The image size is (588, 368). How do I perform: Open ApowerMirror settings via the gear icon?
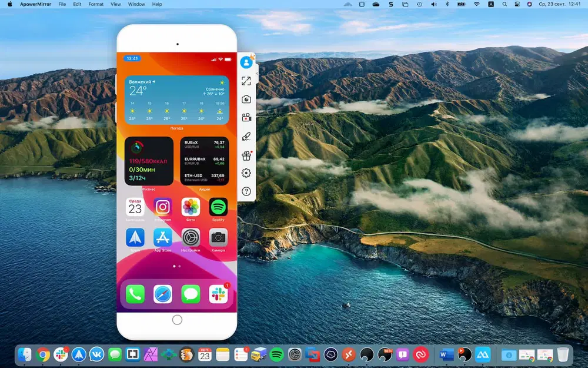point(246,173)
